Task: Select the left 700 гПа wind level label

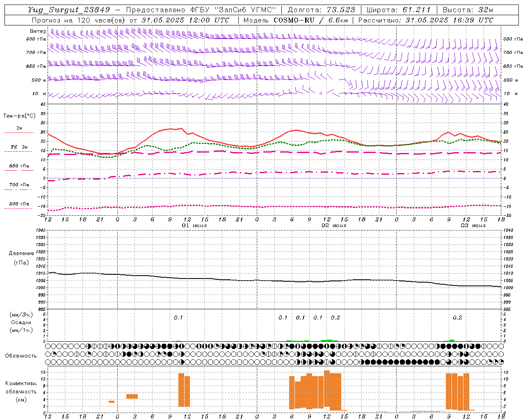Action: click(36, 52)
